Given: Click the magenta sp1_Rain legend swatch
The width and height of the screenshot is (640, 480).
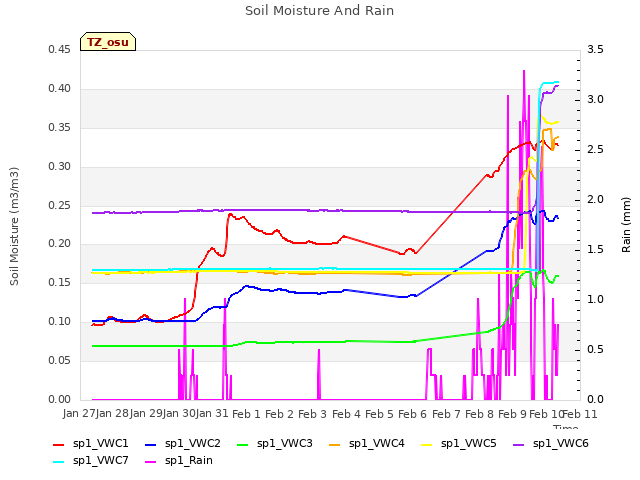Looking at the screenshot, I should click(151, 462).
